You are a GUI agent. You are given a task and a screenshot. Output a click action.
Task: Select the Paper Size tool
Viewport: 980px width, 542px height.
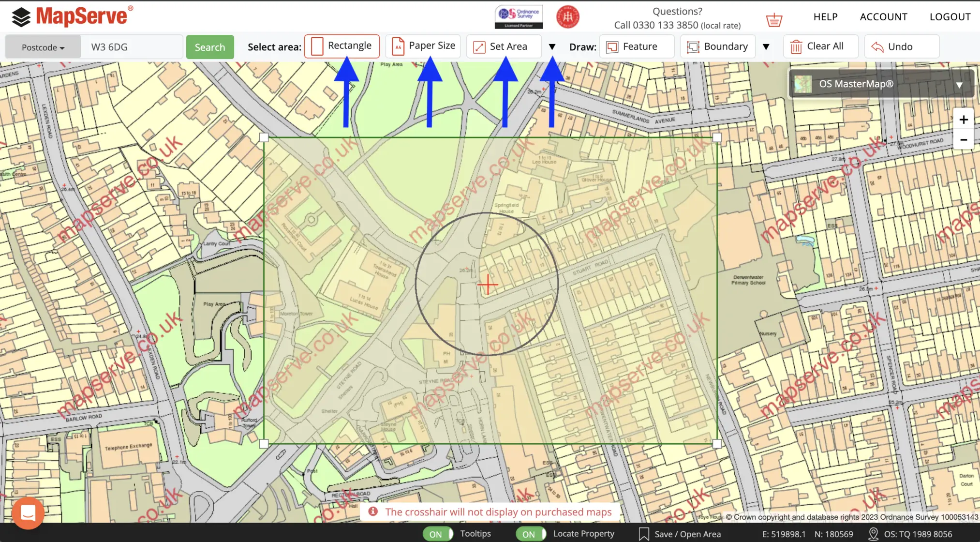tap(423, 45)
